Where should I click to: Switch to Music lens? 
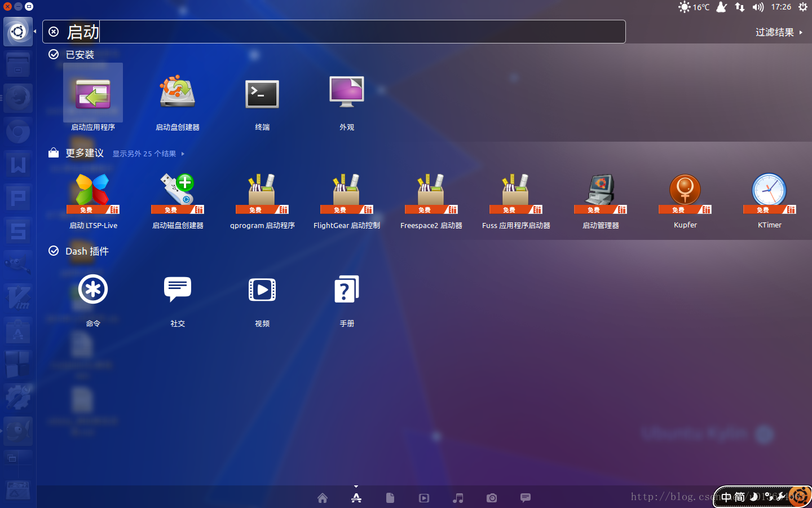tap(458, 498)
